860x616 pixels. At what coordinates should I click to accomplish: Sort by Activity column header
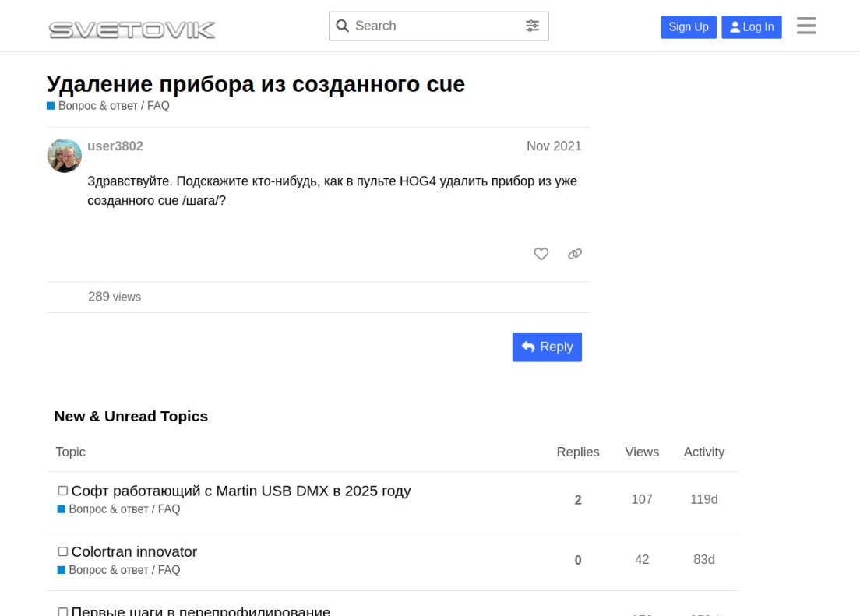[x=703, y=452]
